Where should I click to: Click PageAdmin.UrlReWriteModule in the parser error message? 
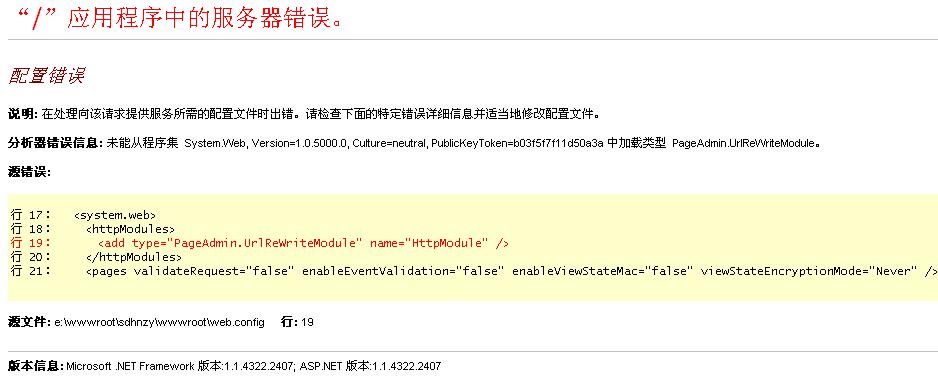[x=744, y=144]
